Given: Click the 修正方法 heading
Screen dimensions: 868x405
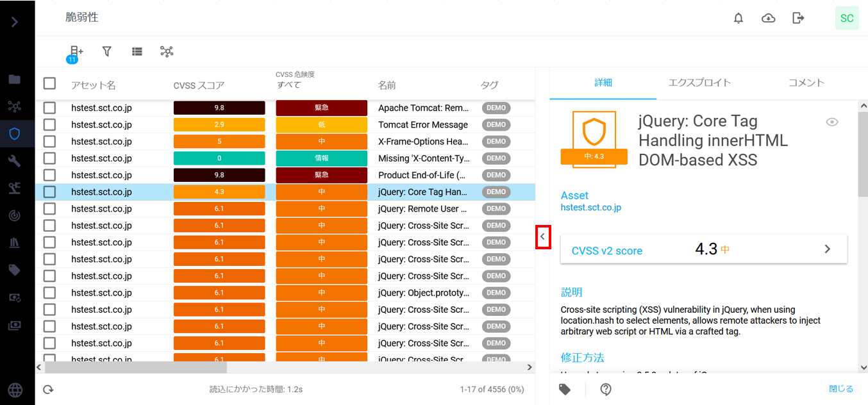Looking at the screenshot, I should [x=583, y=358].
